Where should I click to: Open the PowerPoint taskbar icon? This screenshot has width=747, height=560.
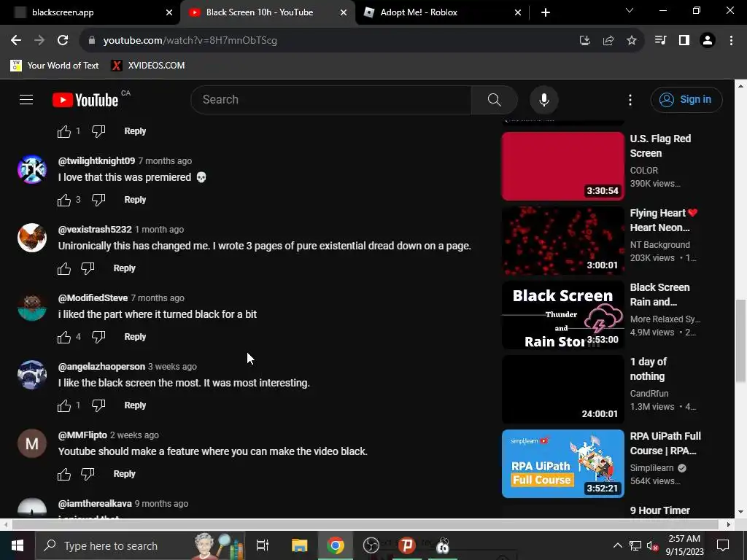coord(407,545)
